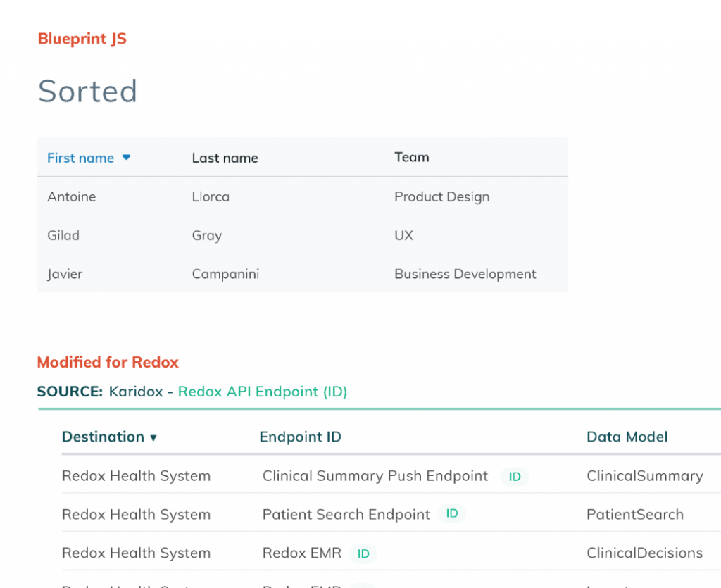The image size is (721, 588).
Task: Click the ID badge next to Redox EMR
Action: (363, 554)
